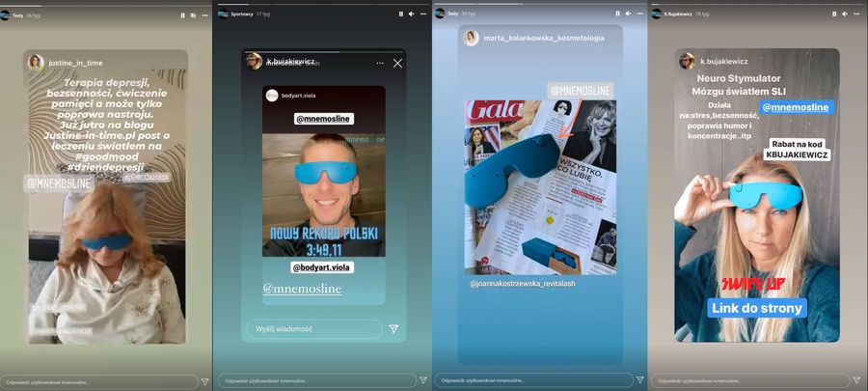Open the justine_in_time username

point(75,63)
